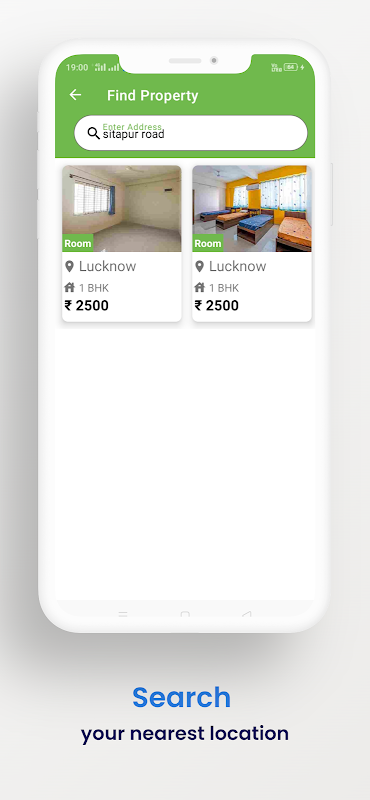Viewport: 370px width, 800px height.
Task: Open the empty room photo listing
Action: [121, 208]
